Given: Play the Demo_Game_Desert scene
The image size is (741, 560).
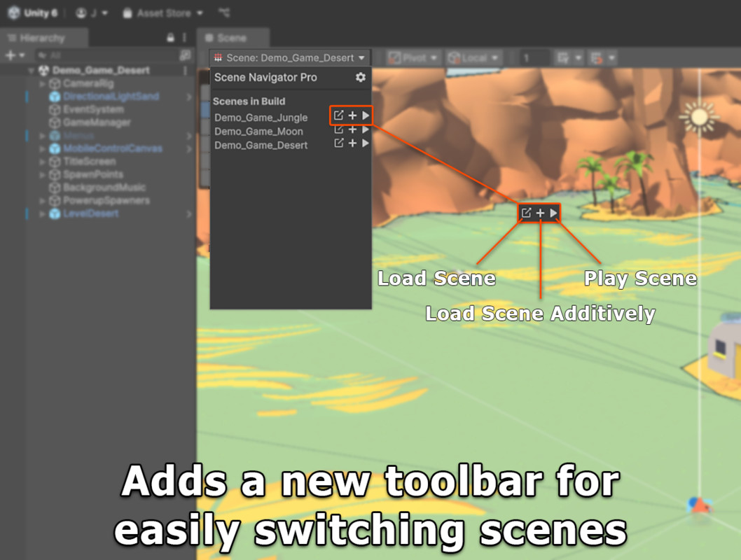Looking at the screenshot, I should (x=366, y=143).
